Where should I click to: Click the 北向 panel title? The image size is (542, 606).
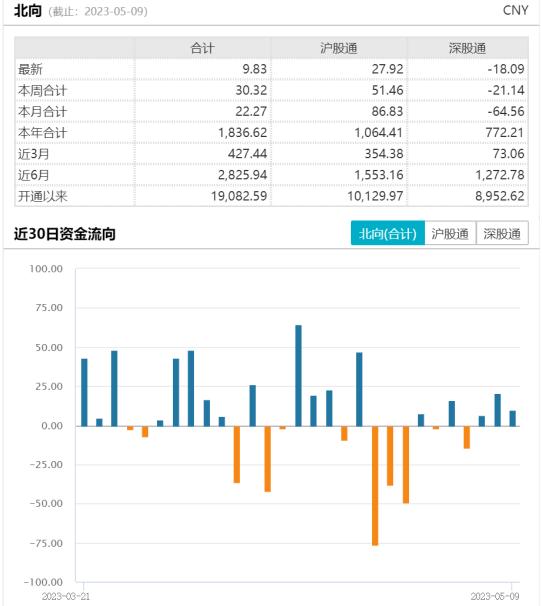pyautogui.click(x=27, y=10)
